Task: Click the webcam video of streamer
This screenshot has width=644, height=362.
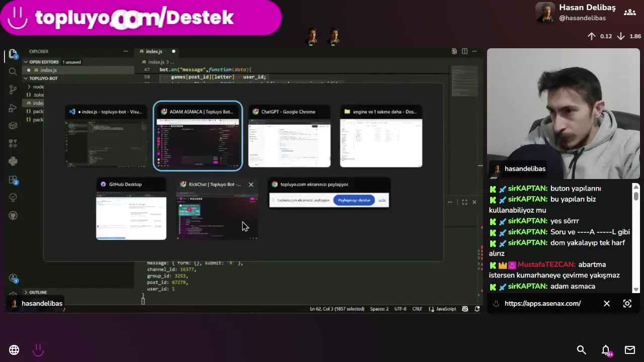Action: pos(563,113)
